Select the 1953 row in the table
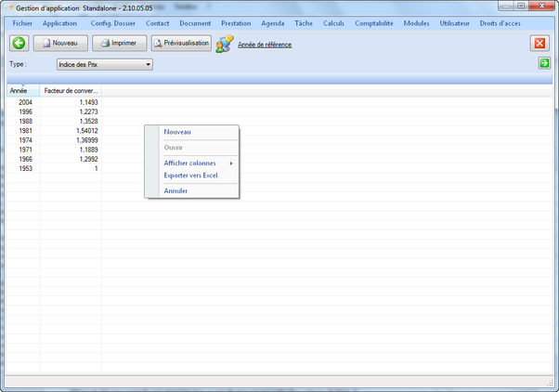 [25, 168]
